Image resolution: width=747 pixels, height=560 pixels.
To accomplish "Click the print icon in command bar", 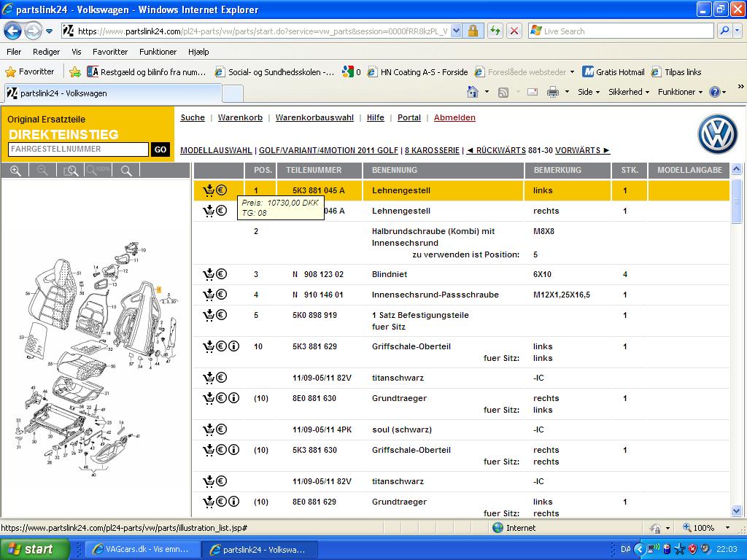I will pos(553,92).
